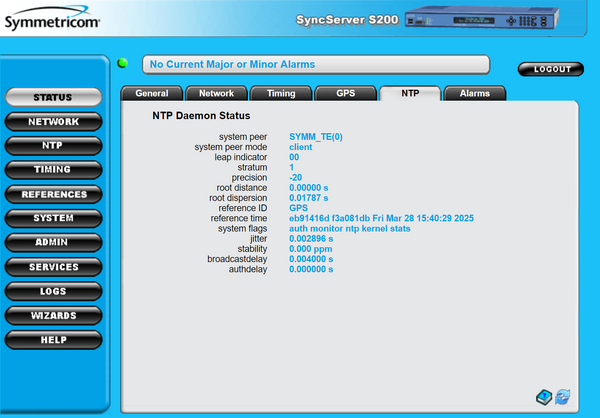Open the help book icon
600x418 pixels.
[544, 395]
